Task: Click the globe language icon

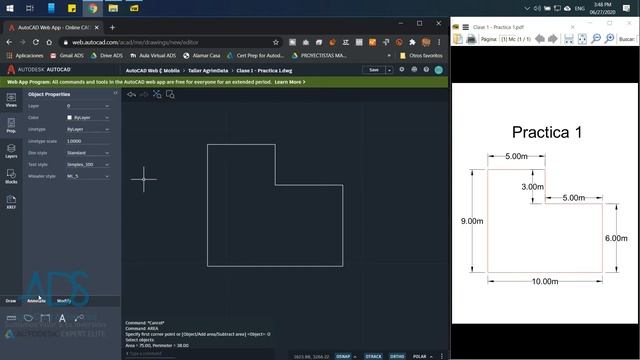Action: coord(414,70)
